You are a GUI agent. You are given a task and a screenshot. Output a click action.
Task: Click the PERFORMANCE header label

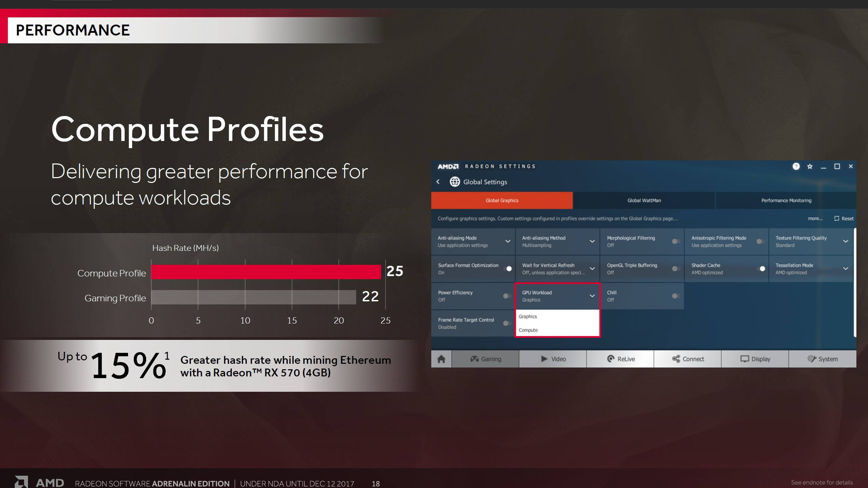point(73,30)
